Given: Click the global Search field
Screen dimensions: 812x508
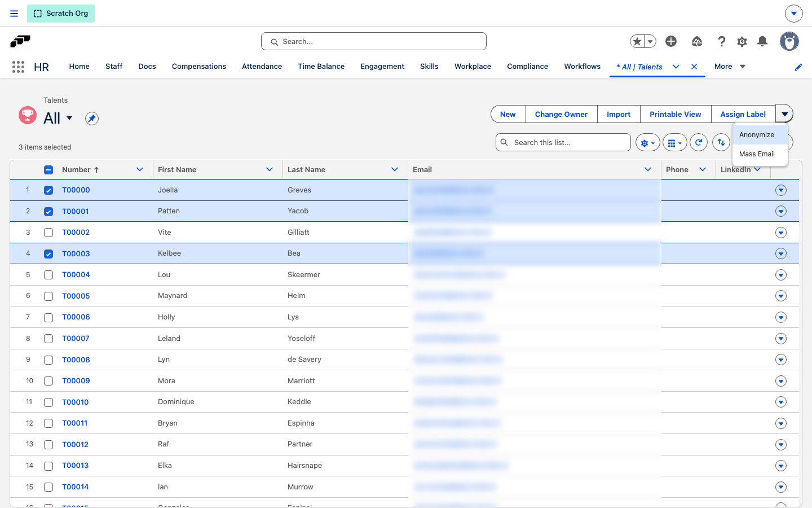Looking at the screenshot, I should [x=374, y=41].
